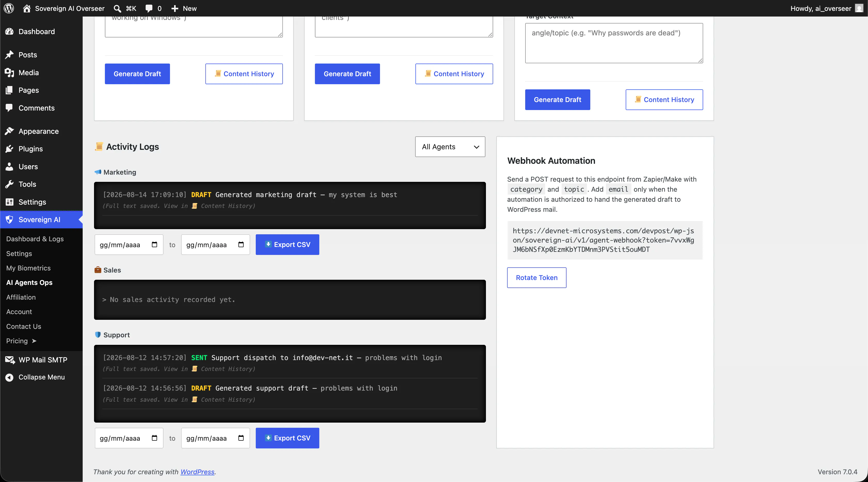Open Pricing submenu link
Image resolution: width=868 pixels, height=482 pixels.
click(x=21, y=341)
